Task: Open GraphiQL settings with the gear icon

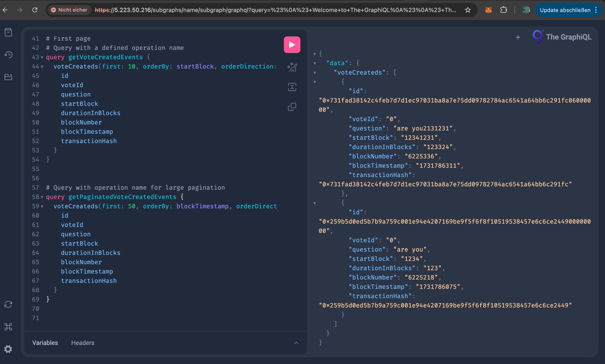Action: click(x=8, y=349)
